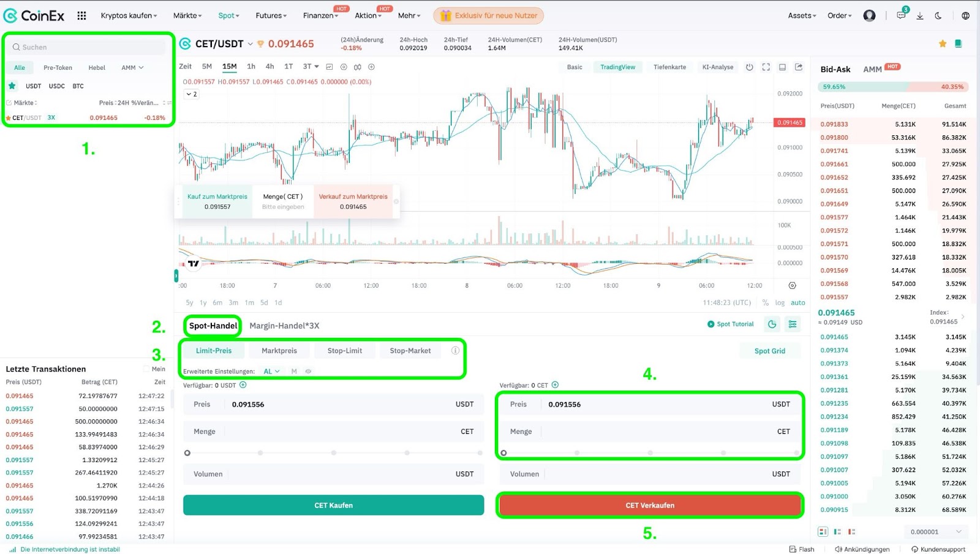Open the Assets dropdown
The image size is (980, 554).
[x=802, y=15]
